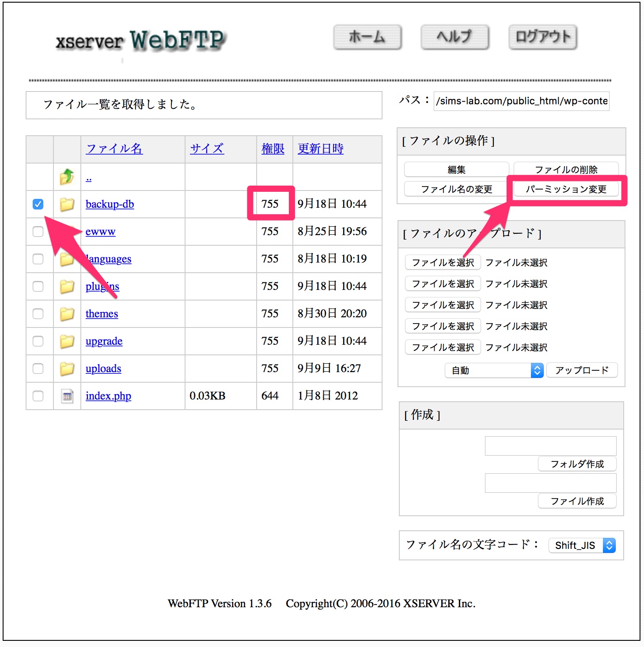Open the themes folder link

[x=102, y=314]
